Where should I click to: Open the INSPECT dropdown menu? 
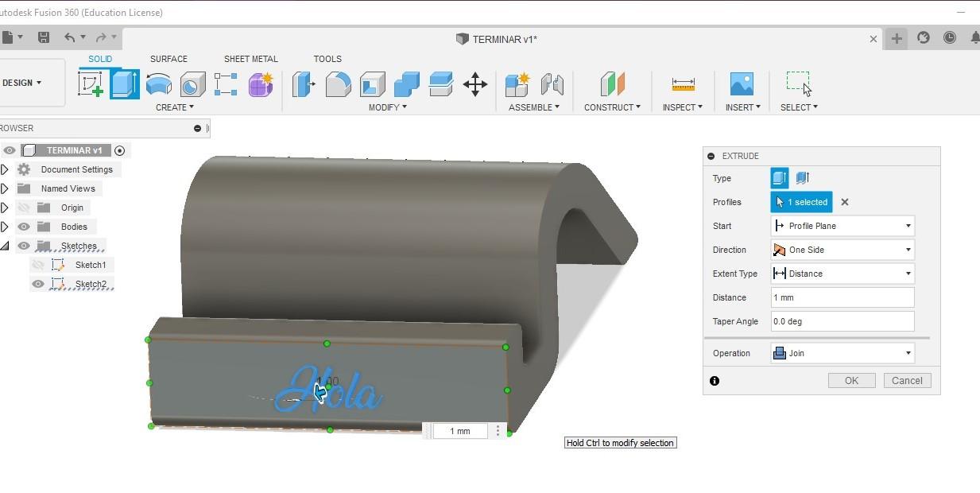683,107
